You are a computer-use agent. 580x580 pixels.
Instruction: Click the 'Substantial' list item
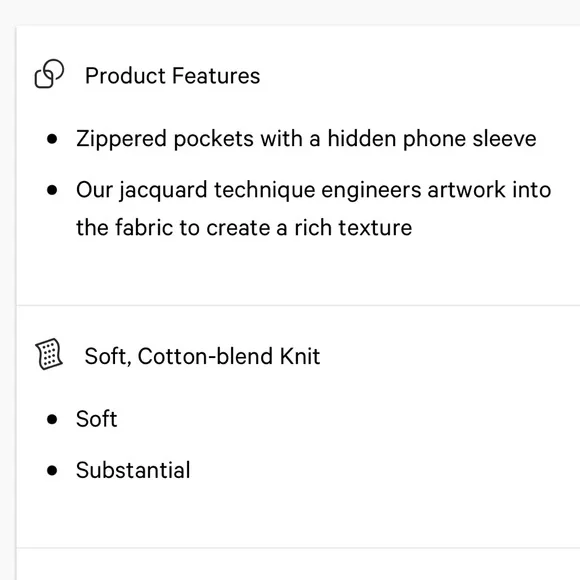point(133,470)
